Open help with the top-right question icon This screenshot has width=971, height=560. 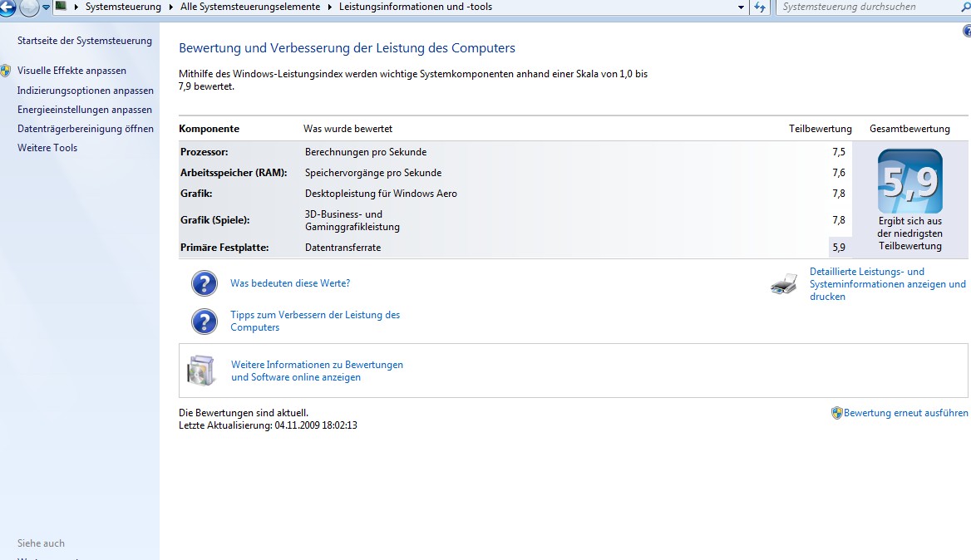967,31
